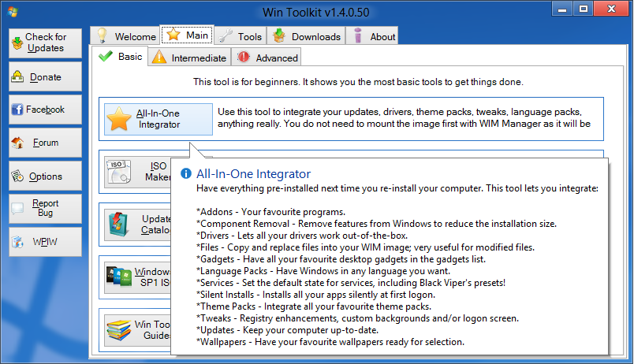Image resolution: width=634 pixels, height=364 pixels.
Task: Switch to the Intermediate sub-tab
Action: click(189, 58)
